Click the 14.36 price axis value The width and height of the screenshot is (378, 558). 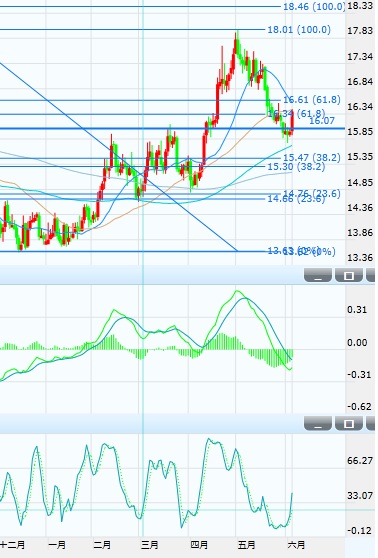coord(360,207)
